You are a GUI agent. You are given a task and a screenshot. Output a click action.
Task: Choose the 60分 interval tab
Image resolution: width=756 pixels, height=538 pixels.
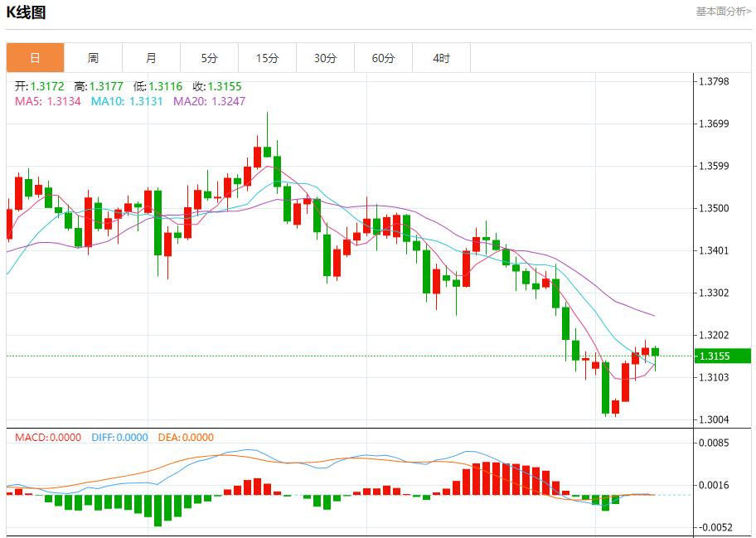383,58
